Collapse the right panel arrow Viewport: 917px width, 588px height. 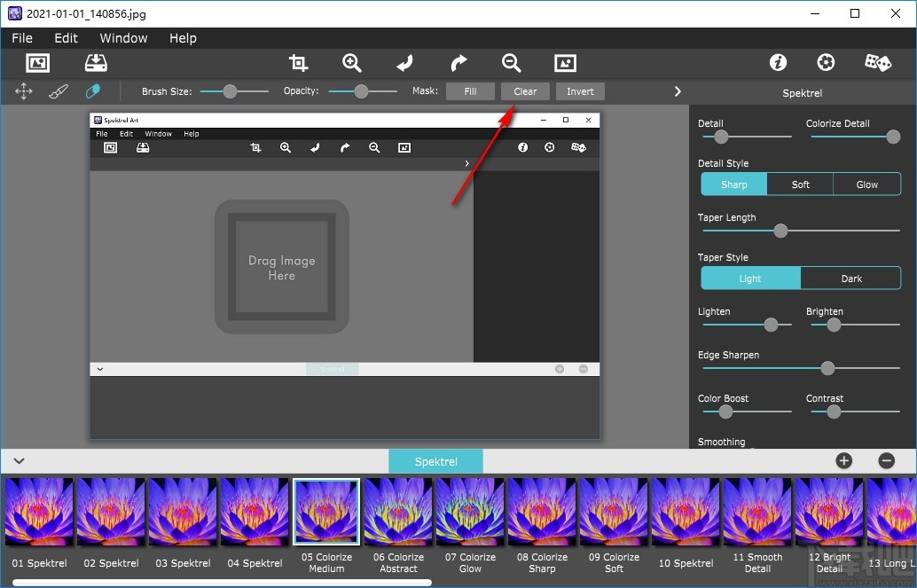coord(678,91)
